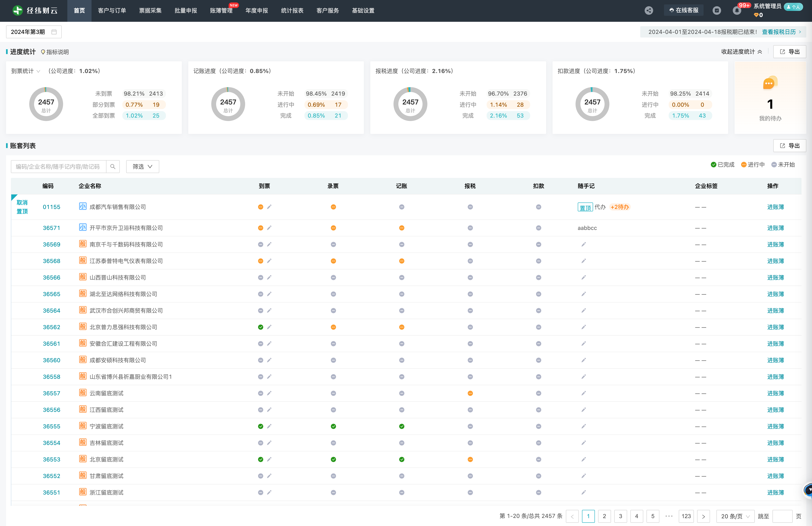Open 系统管理员 user profile
The height and width of the screenshot is (526, 812).
tap(767, 6)
